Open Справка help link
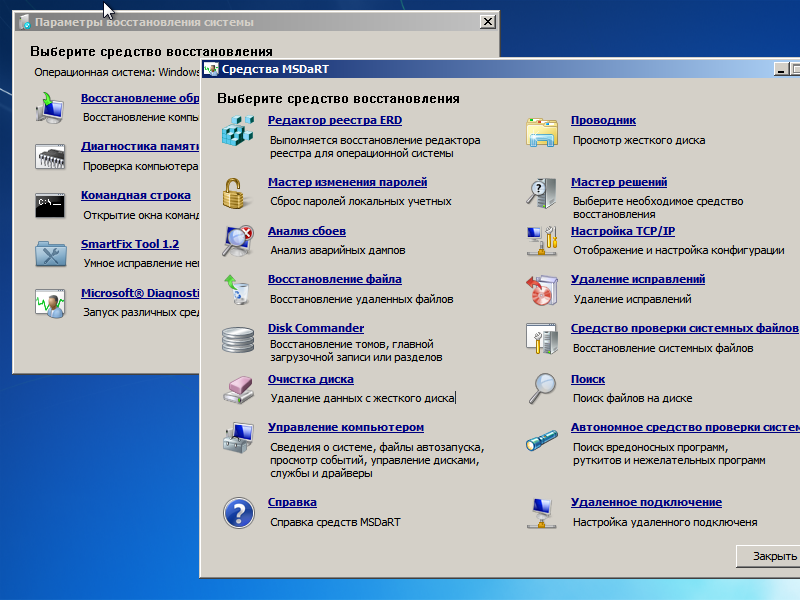The image size is (800, 600). coord(292,503)
